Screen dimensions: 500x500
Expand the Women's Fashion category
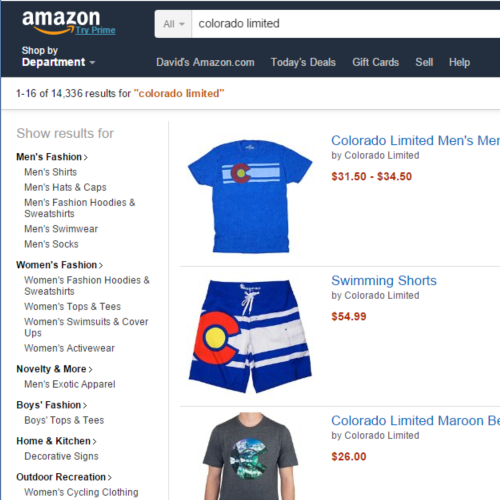60,265
